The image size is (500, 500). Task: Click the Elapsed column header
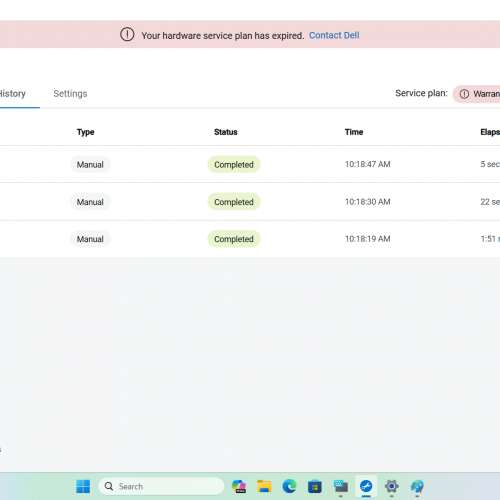tap(490, 132)
